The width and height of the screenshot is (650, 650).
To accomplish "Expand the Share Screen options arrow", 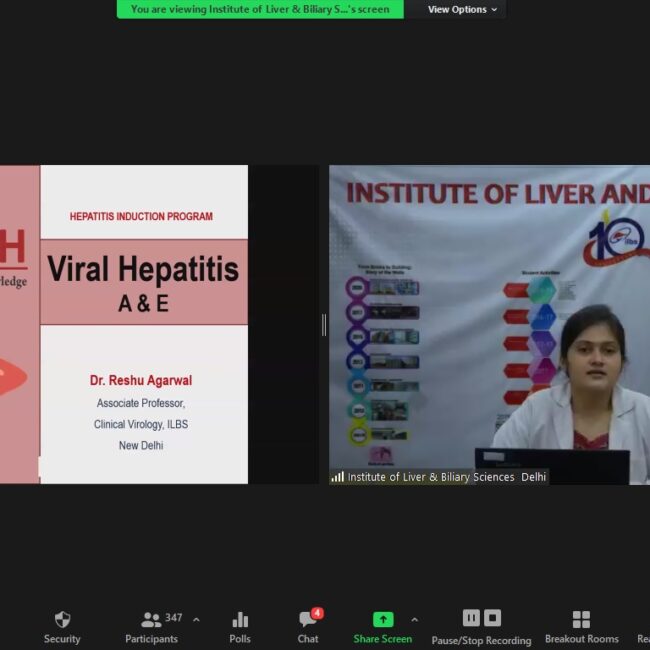I will point(415,620).
